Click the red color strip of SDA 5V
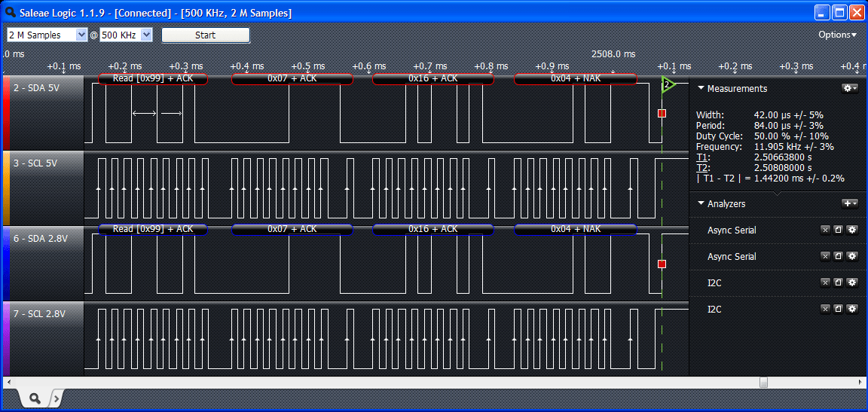Image resolution: width=868 pixels, height=412 pixels. [x=6, y=113]
